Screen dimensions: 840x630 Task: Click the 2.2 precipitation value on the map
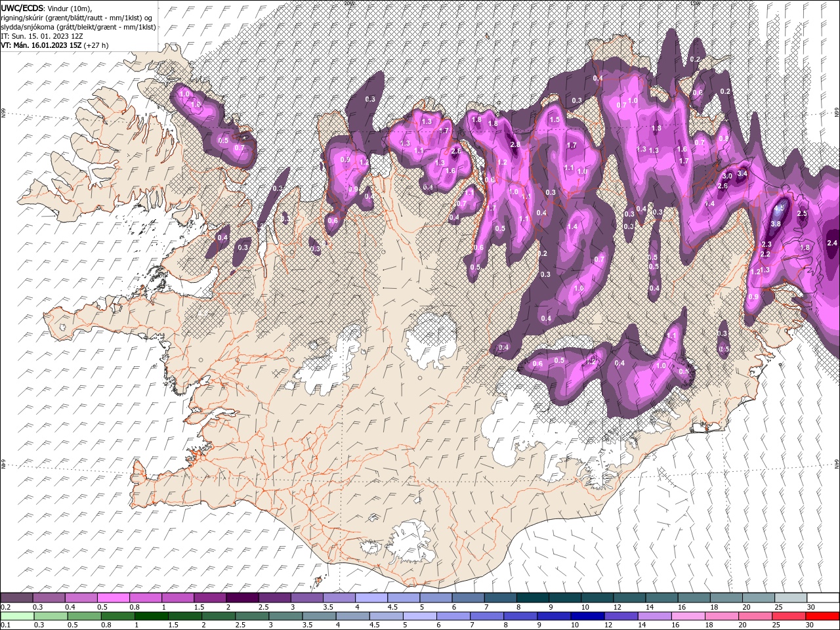[x=765, y=254]
